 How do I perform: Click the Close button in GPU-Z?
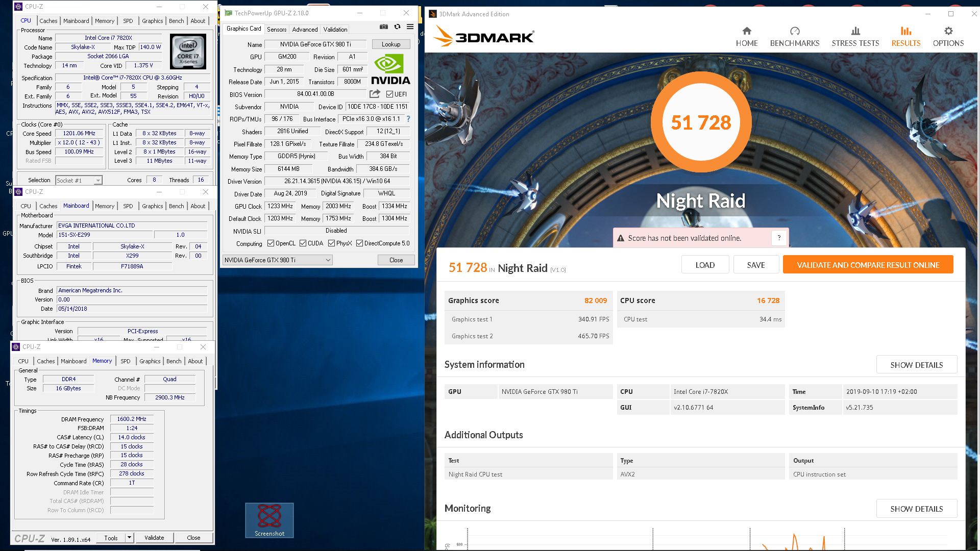click(396, 260)
